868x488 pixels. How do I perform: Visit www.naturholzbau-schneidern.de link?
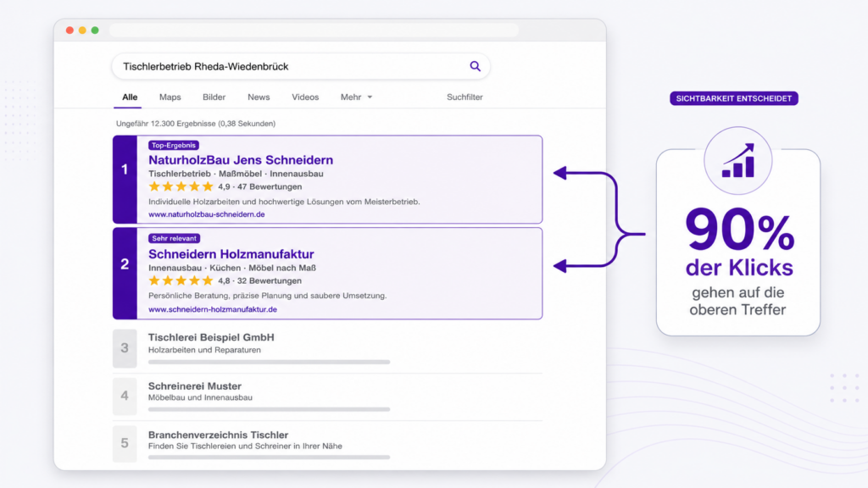(207, 214)
